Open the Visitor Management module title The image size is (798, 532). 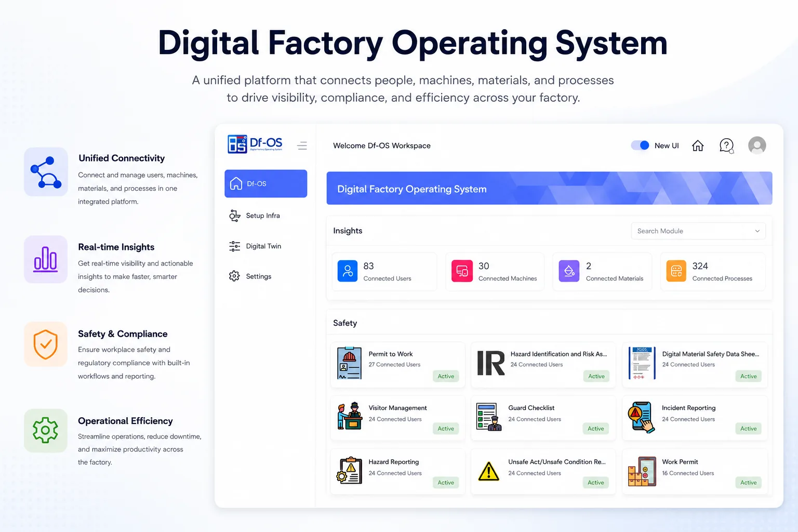tap(398, 408)
